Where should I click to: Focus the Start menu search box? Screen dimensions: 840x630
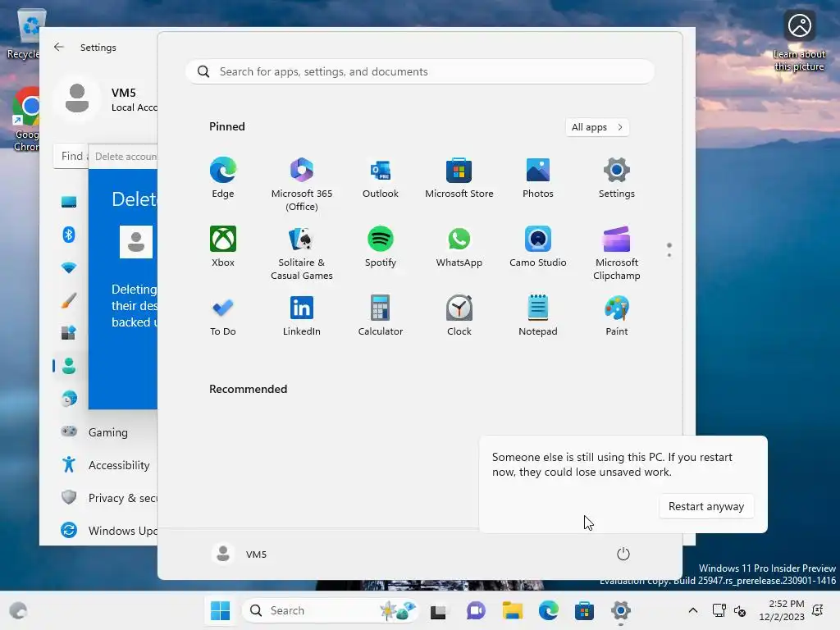pyautogui.click(x=420, y=72)
